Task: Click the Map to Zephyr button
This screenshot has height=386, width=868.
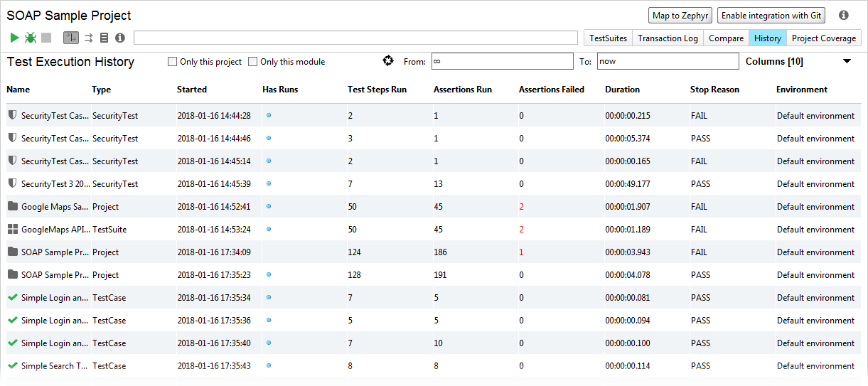Action: (680, 16)
